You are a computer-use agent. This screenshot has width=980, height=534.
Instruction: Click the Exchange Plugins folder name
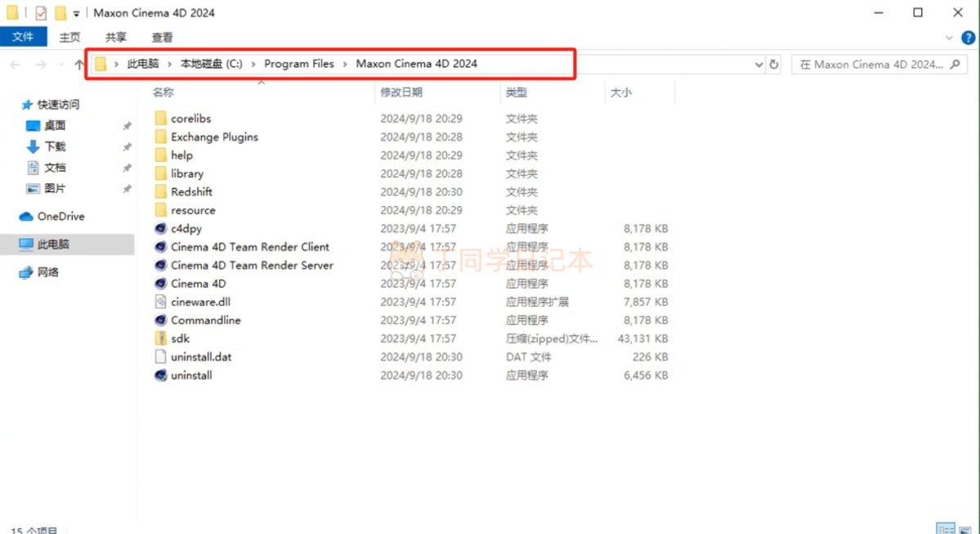(x=214, y=137)
